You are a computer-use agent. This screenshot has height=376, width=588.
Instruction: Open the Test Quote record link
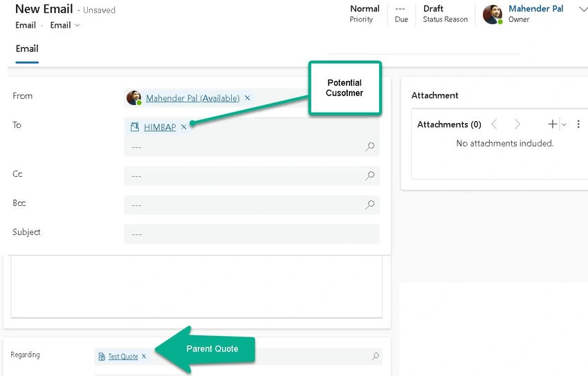click(x=123, y=357)
